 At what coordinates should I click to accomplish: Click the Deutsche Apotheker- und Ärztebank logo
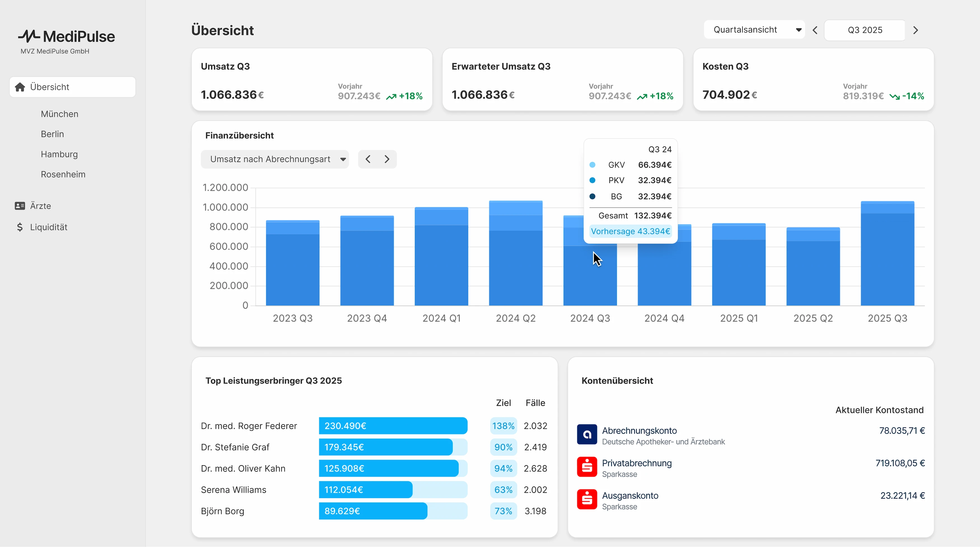click(x=587, y=434)
